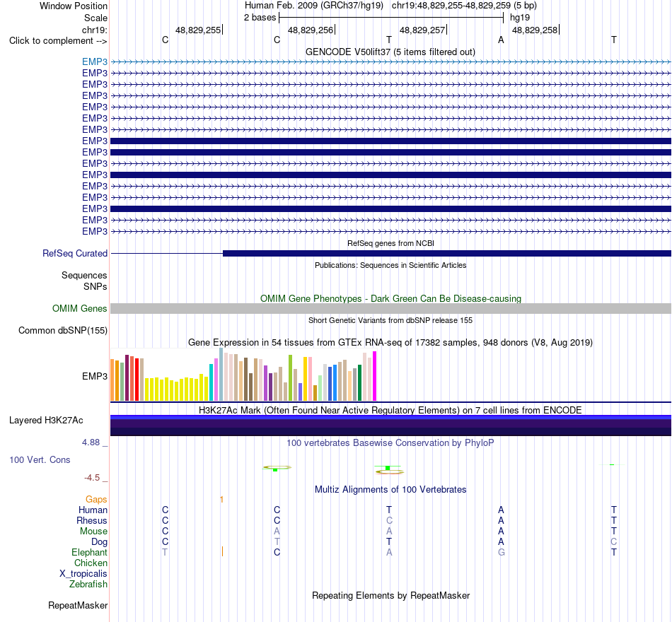Click the magenta bar in GTEx chart
Screen dimensions: 672x622
[x=375, y=376]
